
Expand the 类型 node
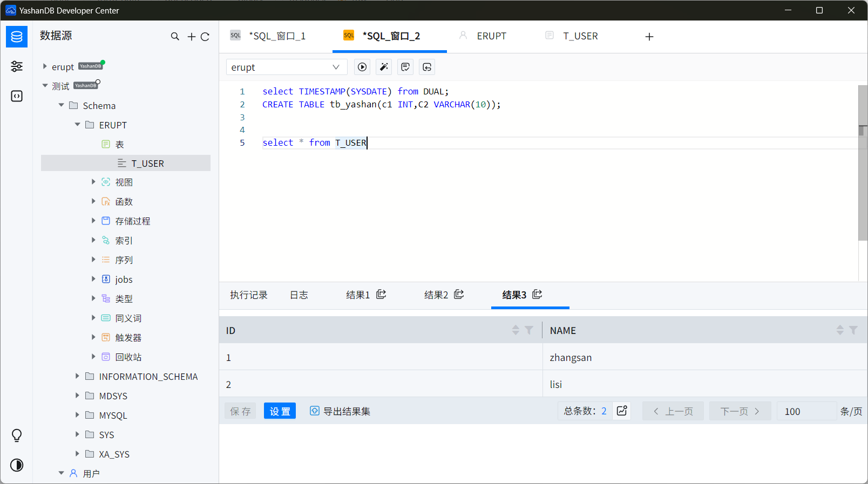pyautogui.click(x=93, y=298)
